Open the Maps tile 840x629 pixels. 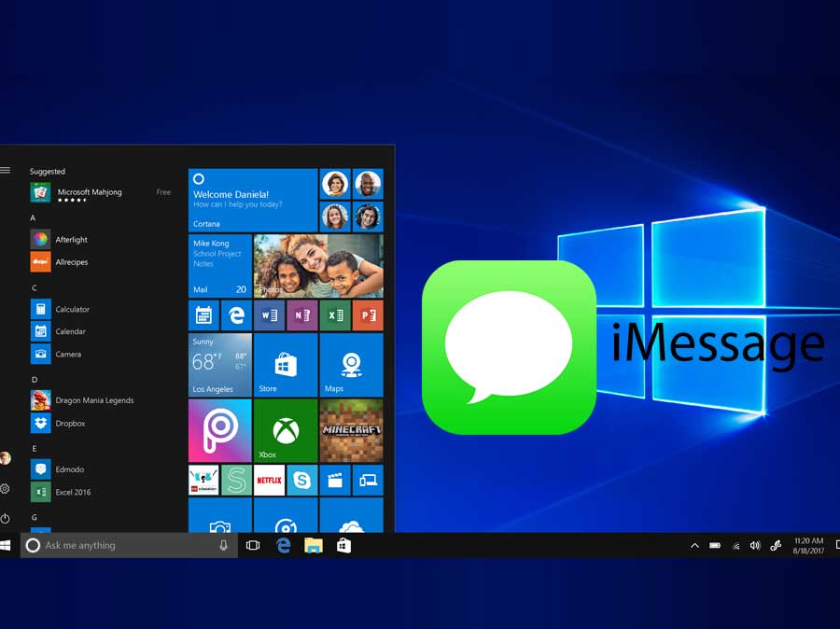[352, 365]
